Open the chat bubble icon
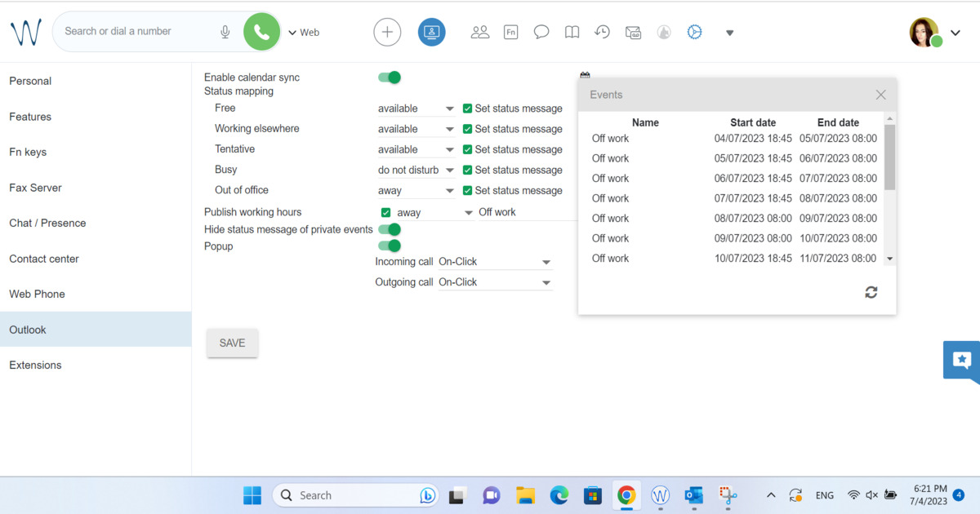Viewport: 980px width, 514px height. tap(541, 32)
